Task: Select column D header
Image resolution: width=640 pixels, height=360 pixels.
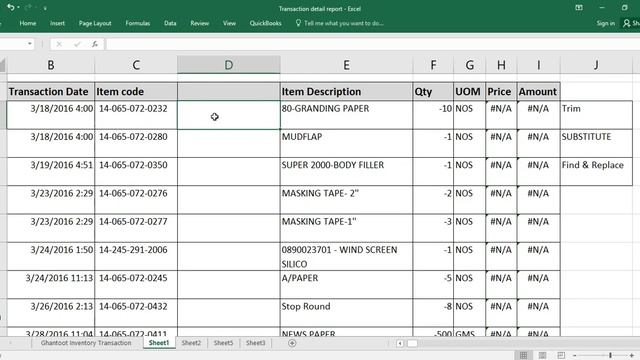Action: 229,65
